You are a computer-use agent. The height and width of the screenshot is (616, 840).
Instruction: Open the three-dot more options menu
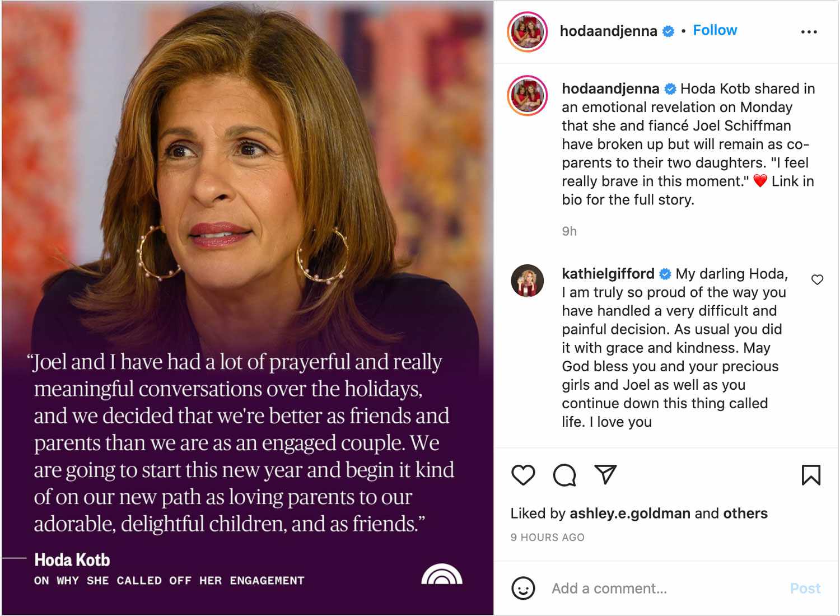[x=809, y=32]
